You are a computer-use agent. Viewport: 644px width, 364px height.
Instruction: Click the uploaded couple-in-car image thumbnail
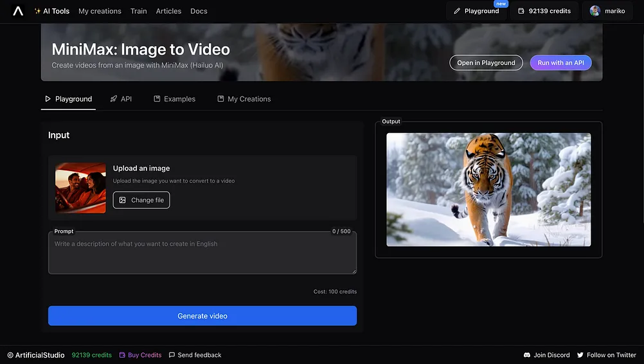coord(80,188)
